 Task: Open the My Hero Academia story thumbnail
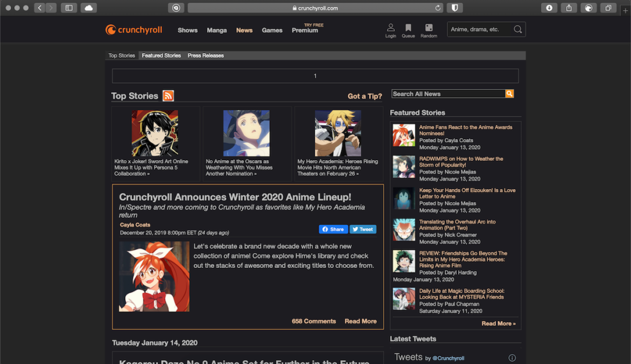(338, 132)
